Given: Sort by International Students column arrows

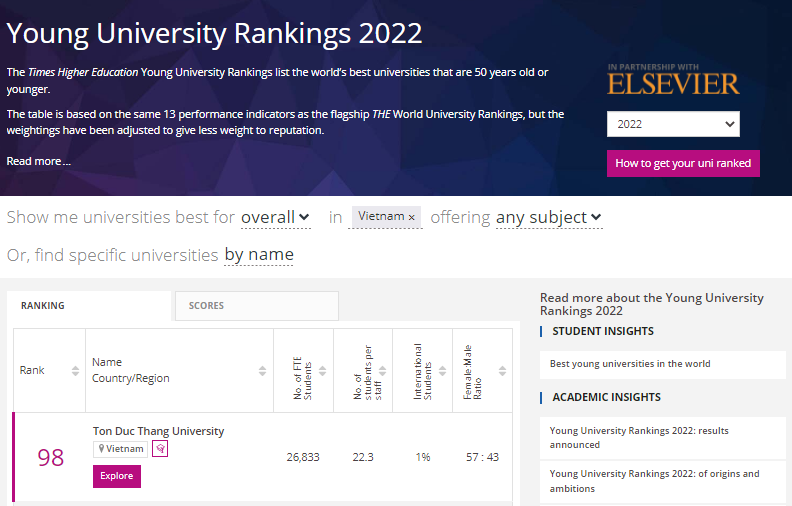Looking at the screenshot, I should tap(442, 371).
